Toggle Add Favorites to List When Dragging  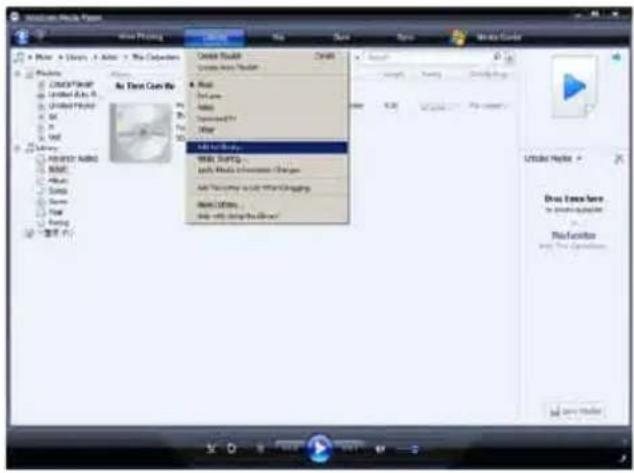pos(267,188)
